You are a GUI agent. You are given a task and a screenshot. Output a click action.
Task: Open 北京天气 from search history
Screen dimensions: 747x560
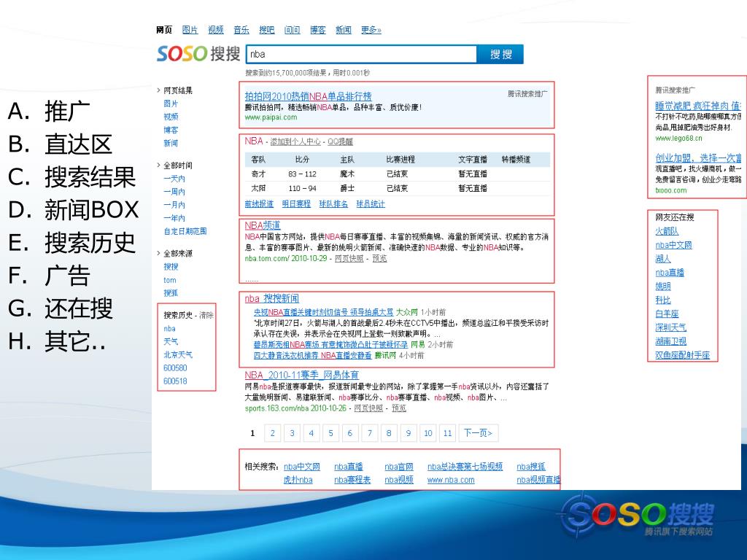click(x=178, y=355)
